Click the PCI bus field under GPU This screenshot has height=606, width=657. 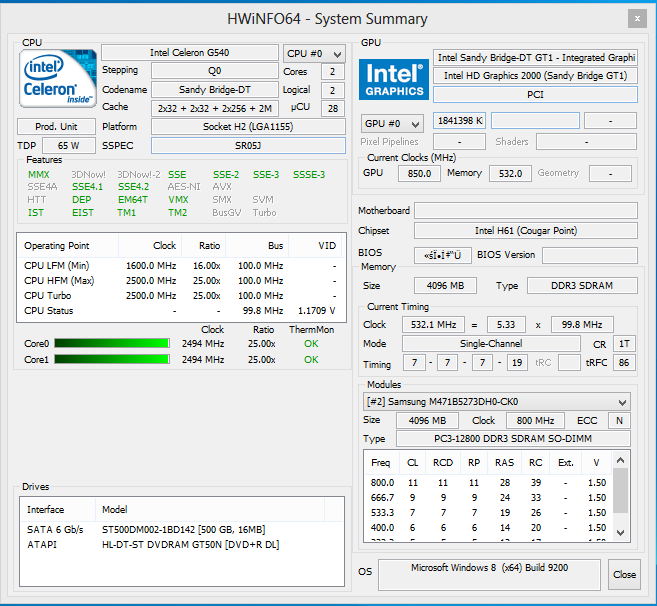pyautogui.click(x=534, y=94)
